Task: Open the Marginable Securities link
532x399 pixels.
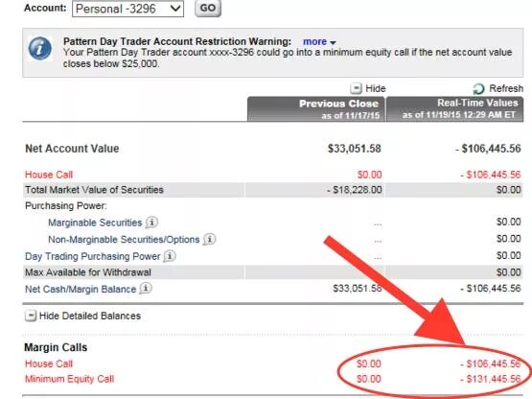Action: [95, 223]
